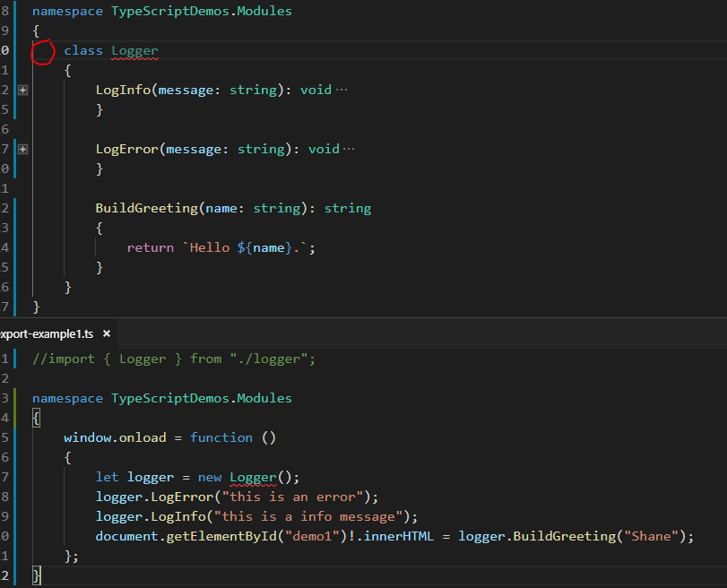This screenshot has height=588, width=727.
Task: Click Logger in the new Logger() expression
Action: 253,477
